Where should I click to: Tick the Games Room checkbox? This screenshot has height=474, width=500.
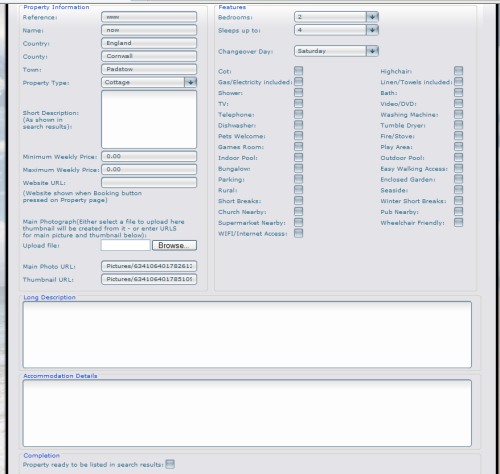click(x=299, y=147)
